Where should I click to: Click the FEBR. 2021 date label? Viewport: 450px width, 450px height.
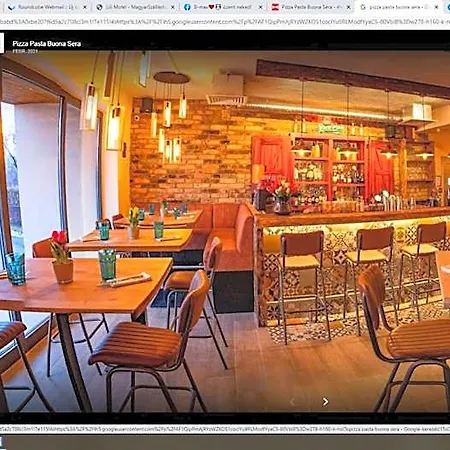[x=25, y=51]
